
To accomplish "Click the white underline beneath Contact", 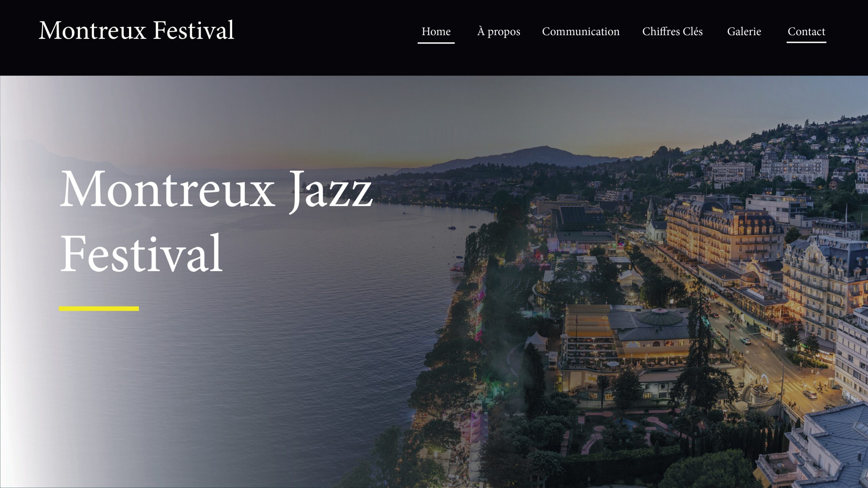I will pos(806,42).
